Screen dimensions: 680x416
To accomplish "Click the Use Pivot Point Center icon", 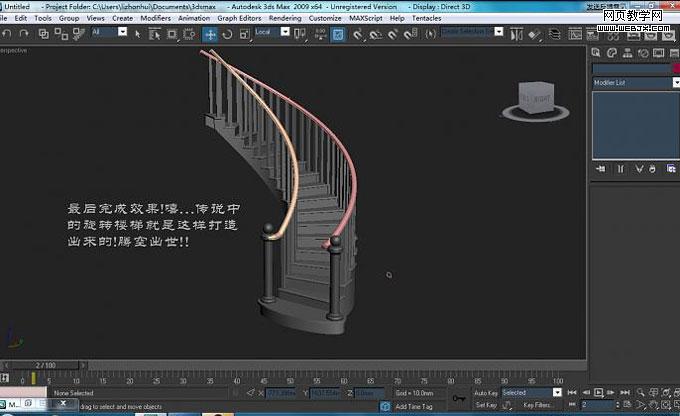I will (300, 34).
